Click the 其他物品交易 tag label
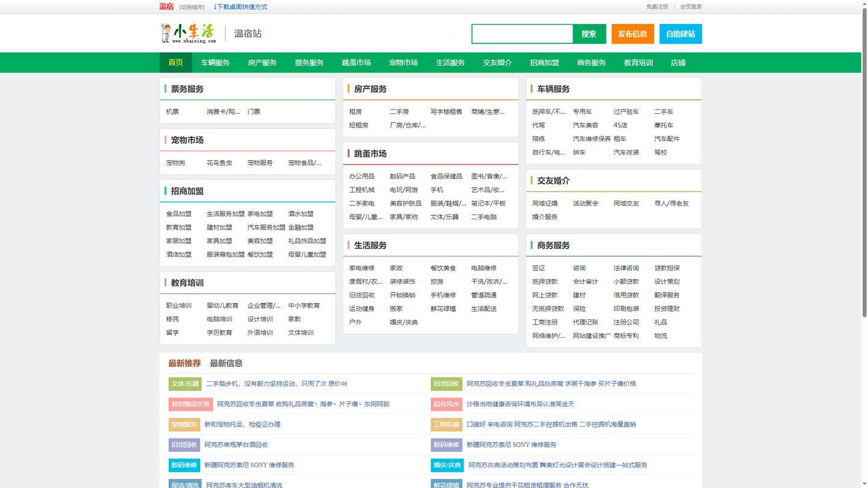 190,404
